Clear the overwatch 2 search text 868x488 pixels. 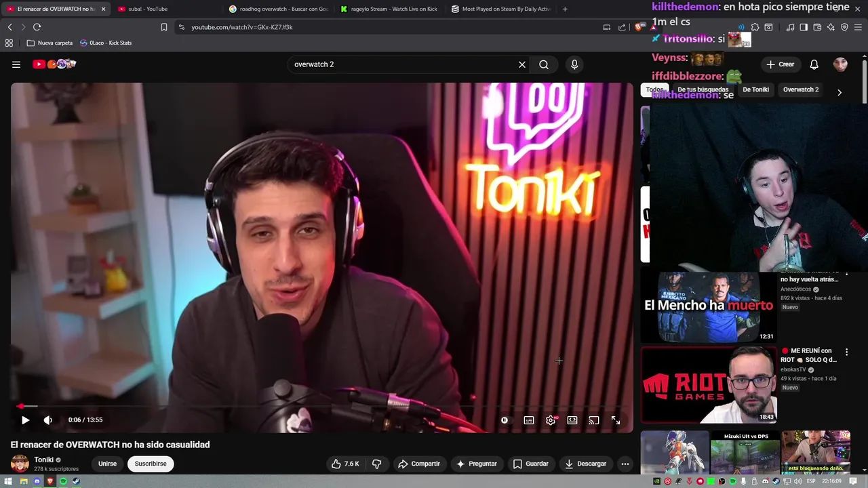[522, 64]
